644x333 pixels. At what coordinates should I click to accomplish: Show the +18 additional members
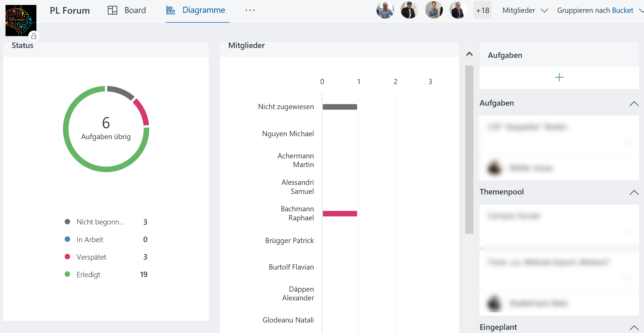[x=482, y=10]
